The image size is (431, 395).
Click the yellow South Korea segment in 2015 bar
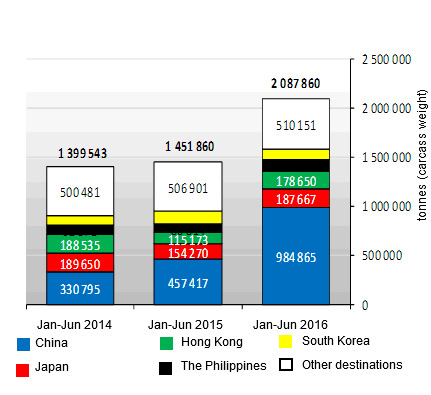(x=188, y=217)
